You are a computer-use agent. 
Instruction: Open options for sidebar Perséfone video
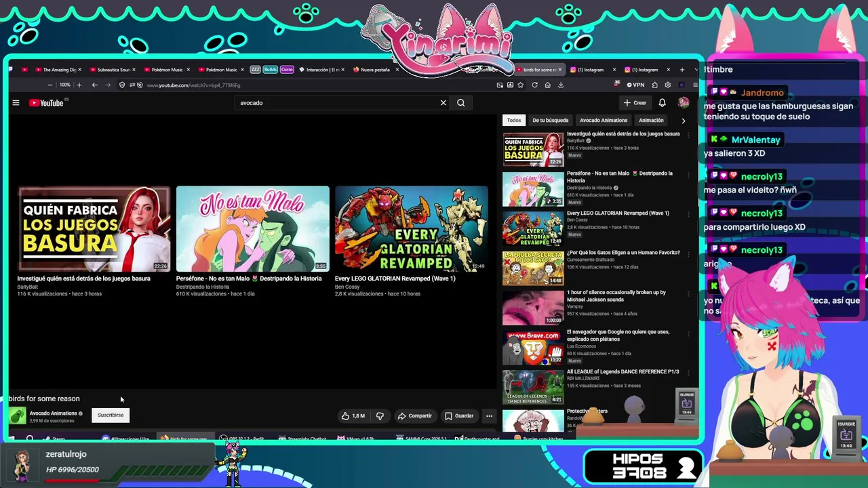pos(689,175)
